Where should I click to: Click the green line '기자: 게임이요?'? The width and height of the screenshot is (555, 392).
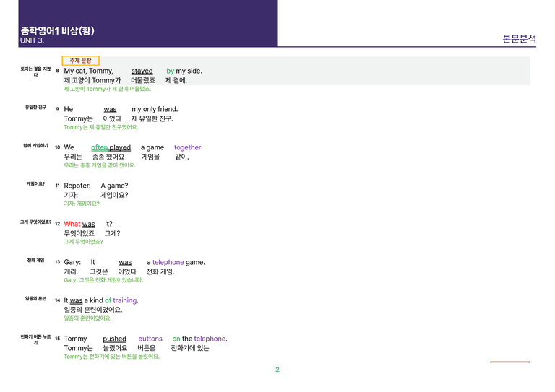pyautogui.click(x=82, y=204)
